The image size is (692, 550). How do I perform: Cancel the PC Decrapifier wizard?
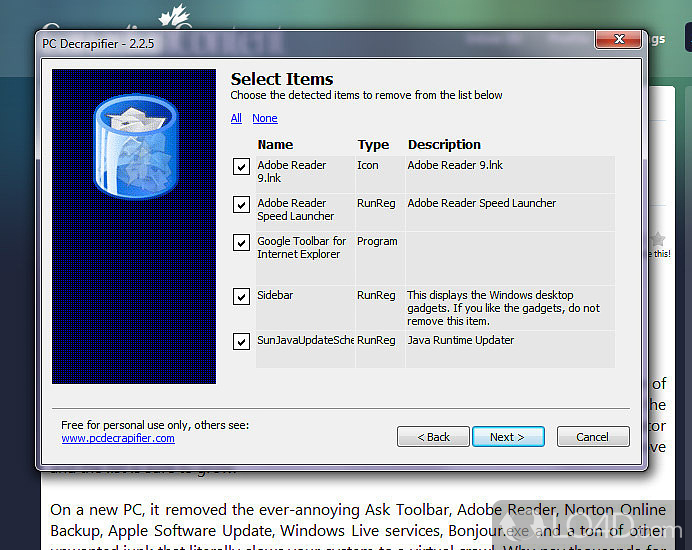point(593,437)
